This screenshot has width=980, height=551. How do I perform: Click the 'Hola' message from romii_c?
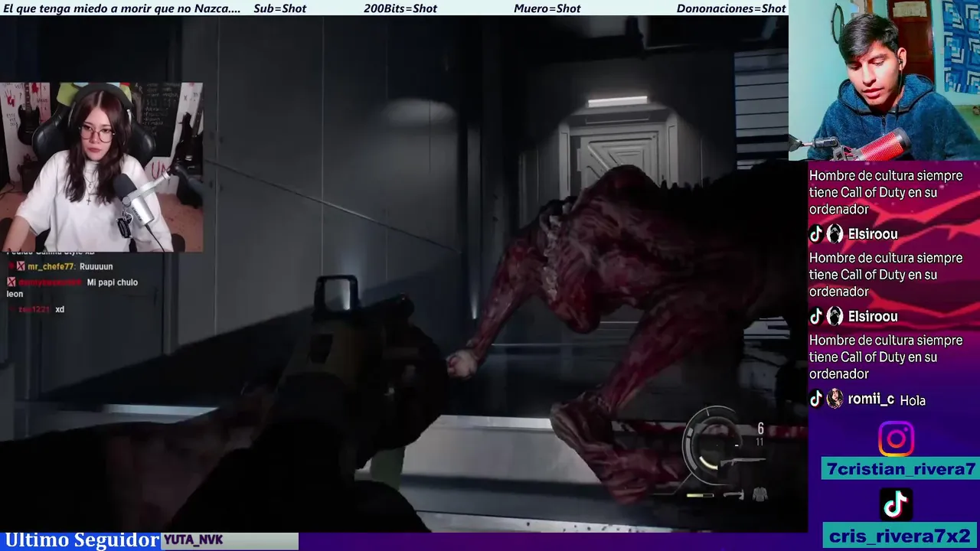(913, 400)
